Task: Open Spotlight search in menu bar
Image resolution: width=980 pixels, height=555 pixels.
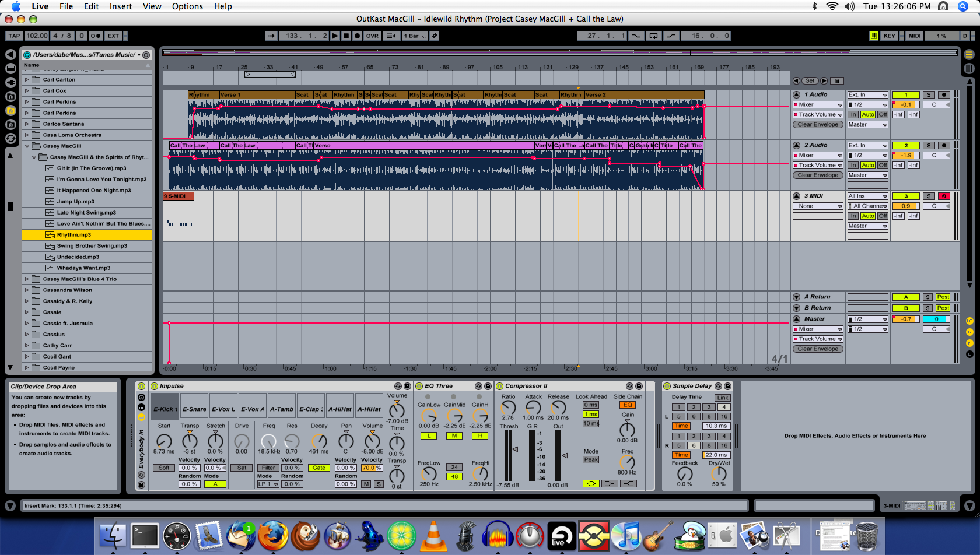Action: tap(963, 6)
